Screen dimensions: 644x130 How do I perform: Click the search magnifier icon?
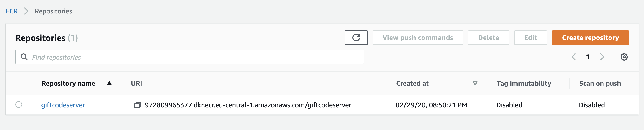click(24, 57)
